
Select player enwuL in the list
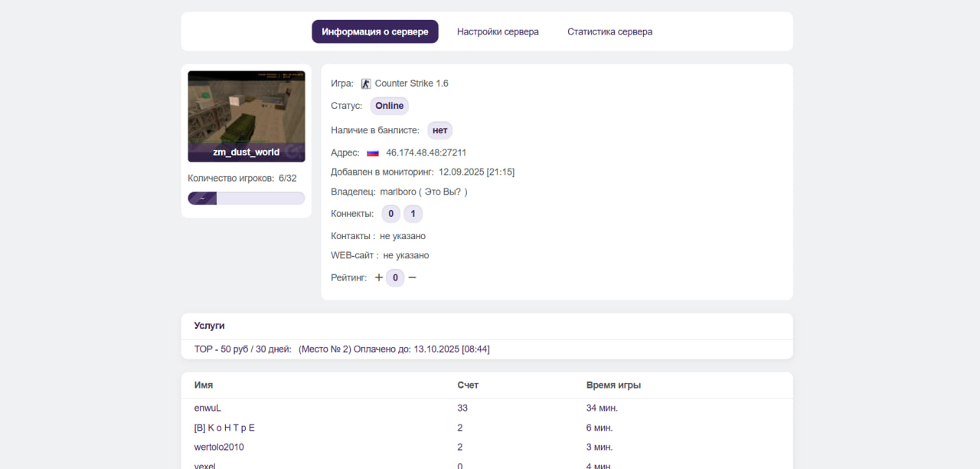pyautogui.click(x=207, y=408)
